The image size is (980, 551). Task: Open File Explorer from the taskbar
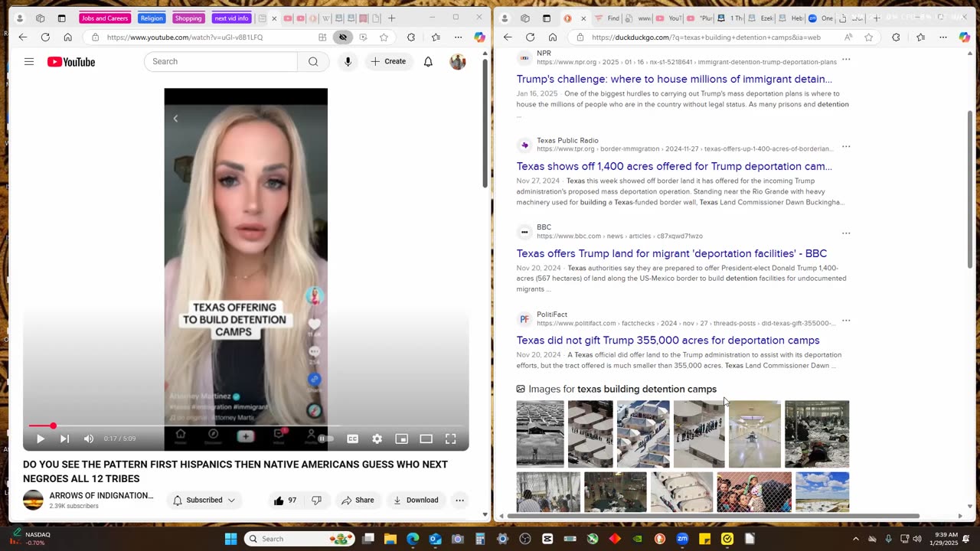pos(390,539)
